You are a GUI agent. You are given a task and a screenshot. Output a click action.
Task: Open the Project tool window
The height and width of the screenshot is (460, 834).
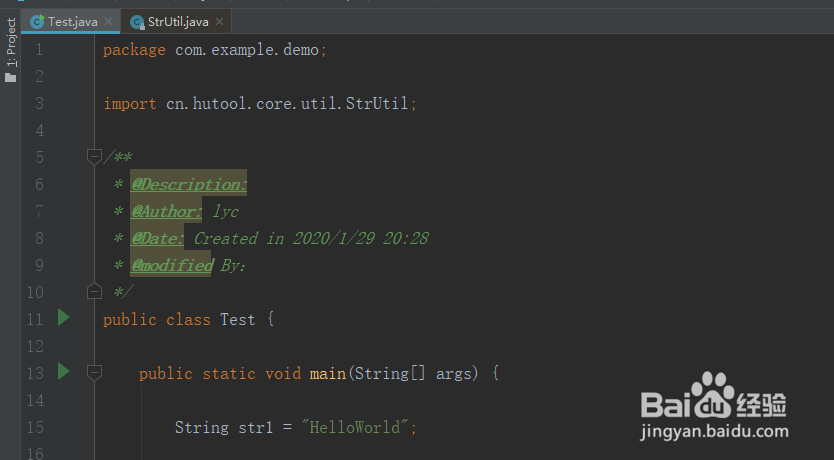click(x=11, y=49)
